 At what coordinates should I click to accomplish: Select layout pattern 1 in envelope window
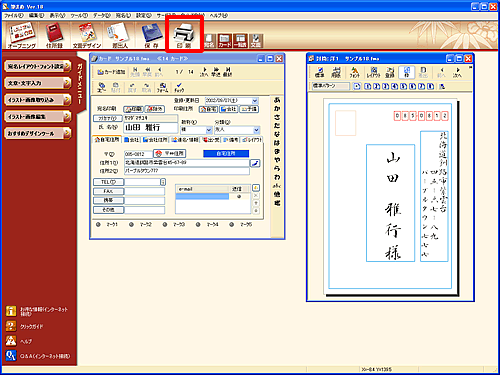pyautogui.click(x=367, y=86)
